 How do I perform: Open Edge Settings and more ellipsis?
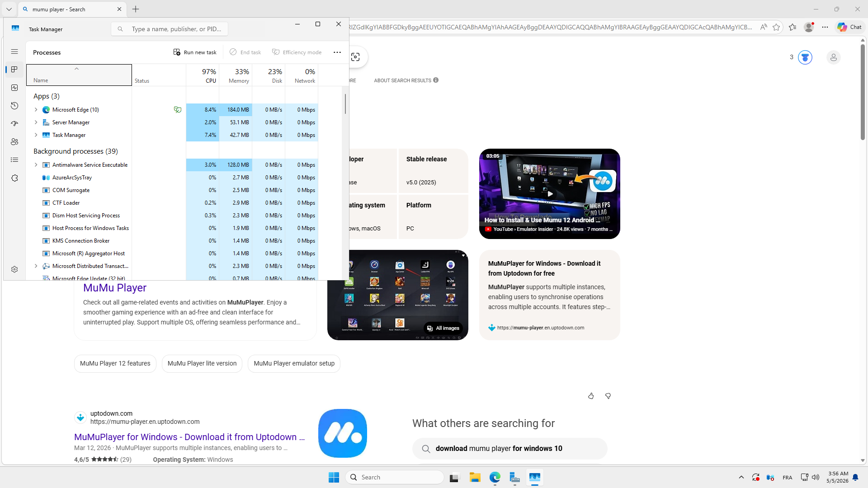(825, 27)
